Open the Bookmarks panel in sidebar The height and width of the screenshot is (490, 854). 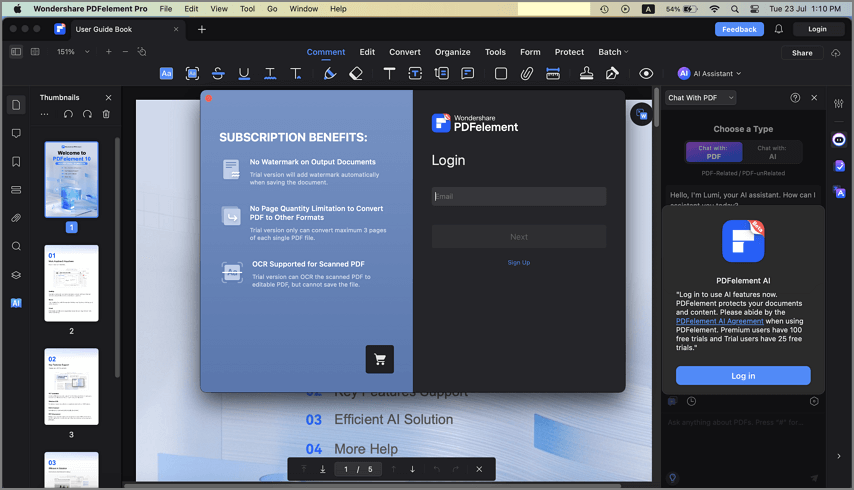coord(16,162)
